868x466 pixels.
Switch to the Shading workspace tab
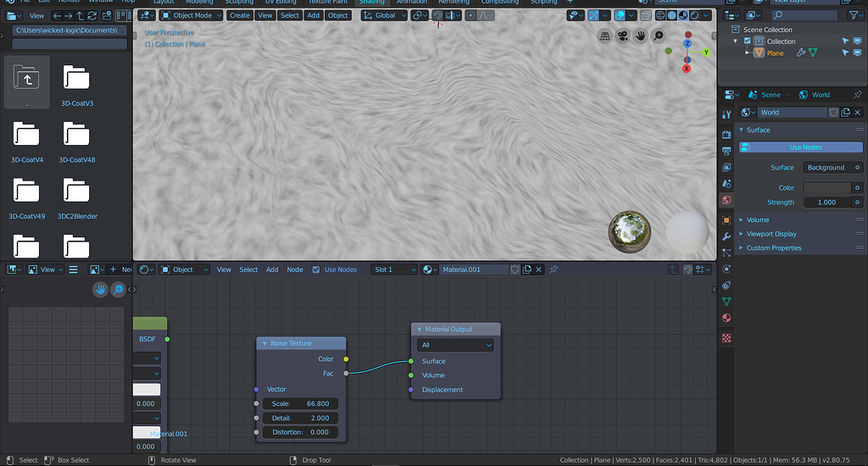tap(371, 3)
